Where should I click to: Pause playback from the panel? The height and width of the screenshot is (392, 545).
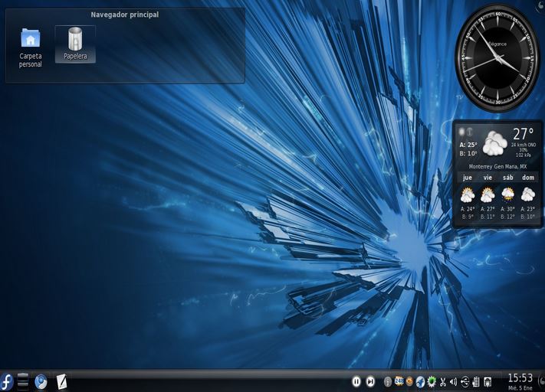click(x=356, y=381)
